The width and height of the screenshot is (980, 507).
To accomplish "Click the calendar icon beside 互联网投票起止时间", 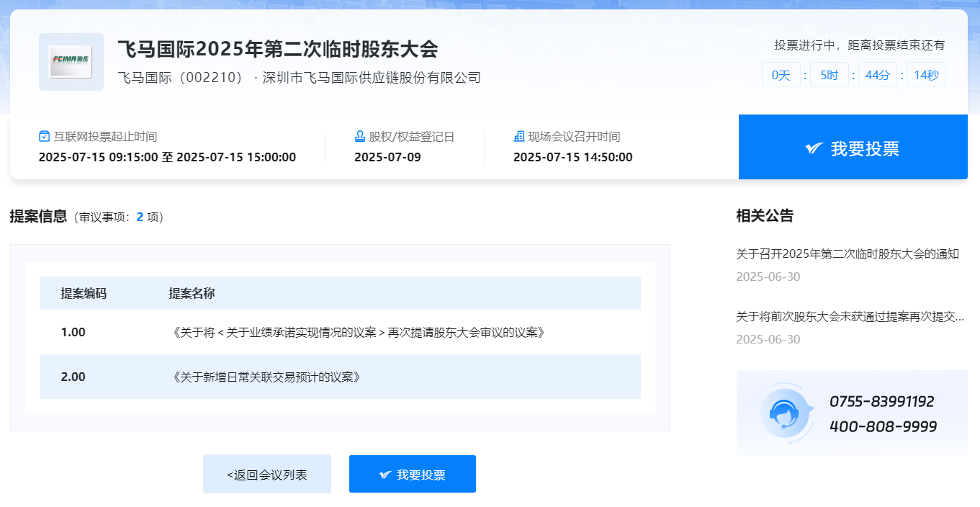I will (44, 136).
